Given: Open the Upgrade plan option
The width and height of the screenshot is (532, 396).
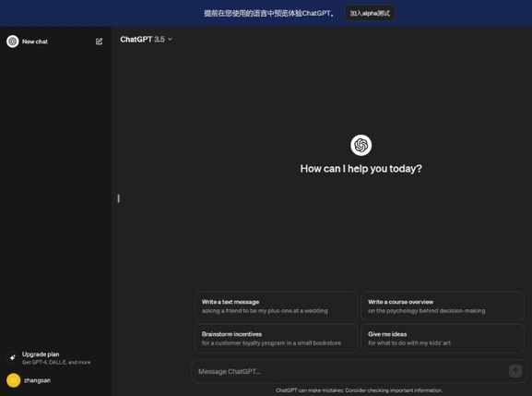Looking at the screenshot, I should [55, 358].
